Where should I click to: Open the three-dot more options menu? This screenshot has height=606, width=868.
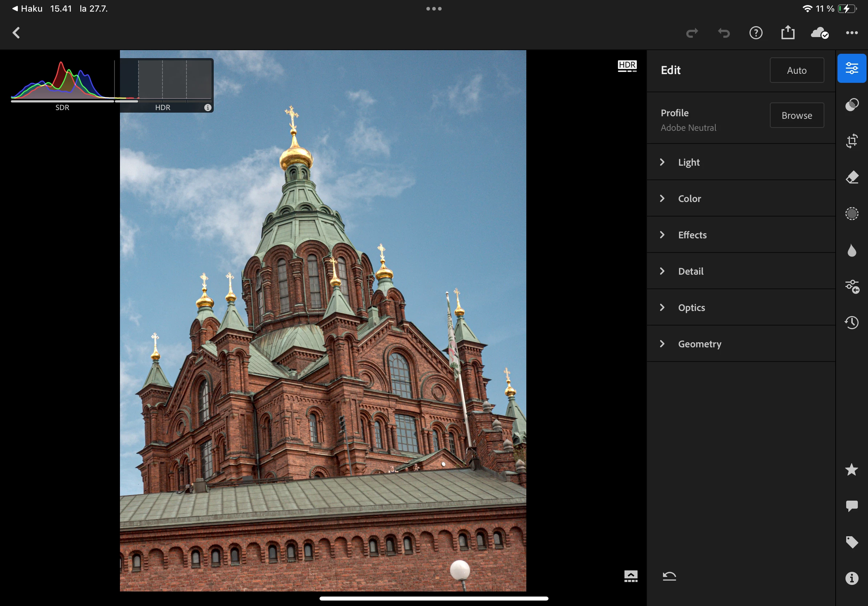pyautogui.click(x=851, y=33)
